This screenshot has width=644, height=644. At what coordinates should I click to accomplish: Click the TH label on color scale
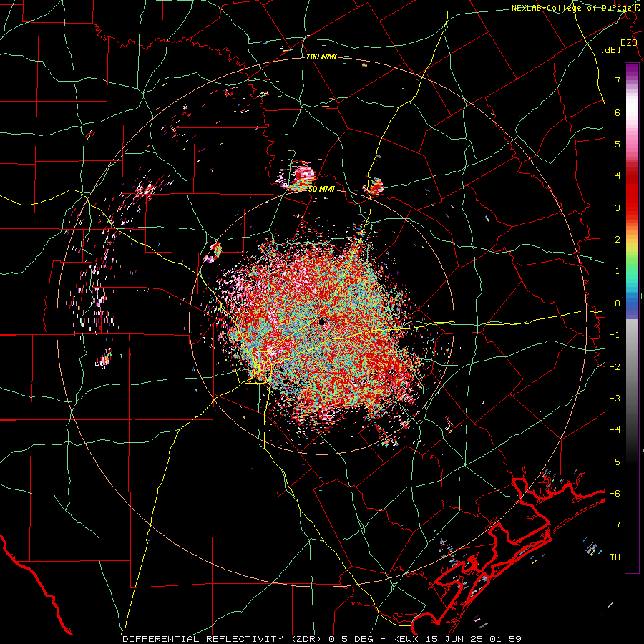pos(615,557)
